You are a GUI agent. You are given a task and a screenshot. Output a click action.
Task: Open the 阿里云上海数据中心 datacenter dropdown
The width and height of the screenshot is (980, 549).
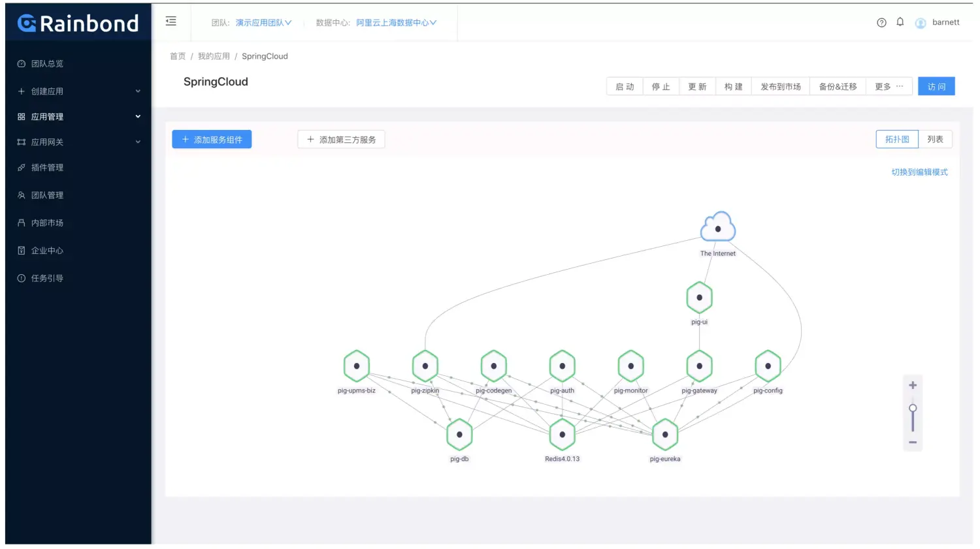point(397,23)
